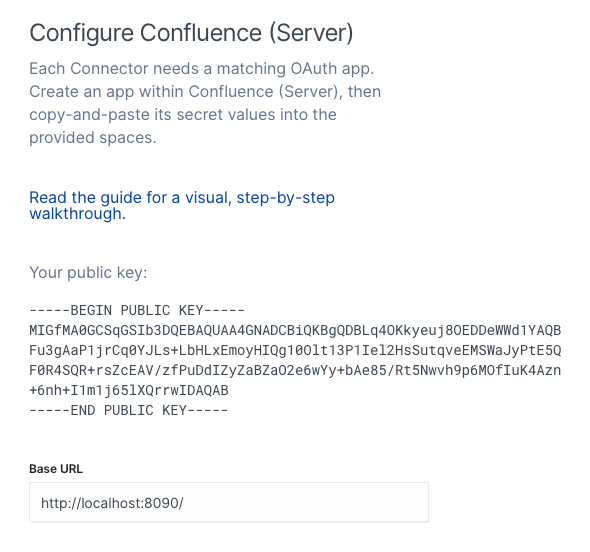Click the Configure Confluence (Server) heading
The width and height of the screenshot is (590, 552).
click(191, 33)
